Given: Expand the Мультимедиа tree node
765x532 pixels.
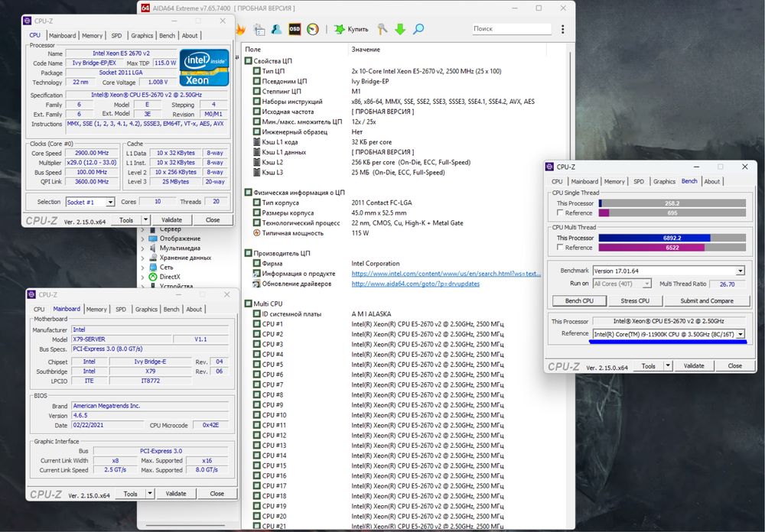Looking at the screenshot, I should tap(144, 248).
